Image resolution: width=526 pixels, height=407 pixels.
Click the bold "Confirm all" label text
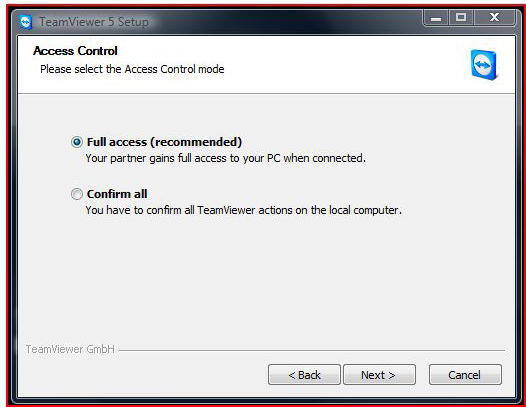point(117,194)
